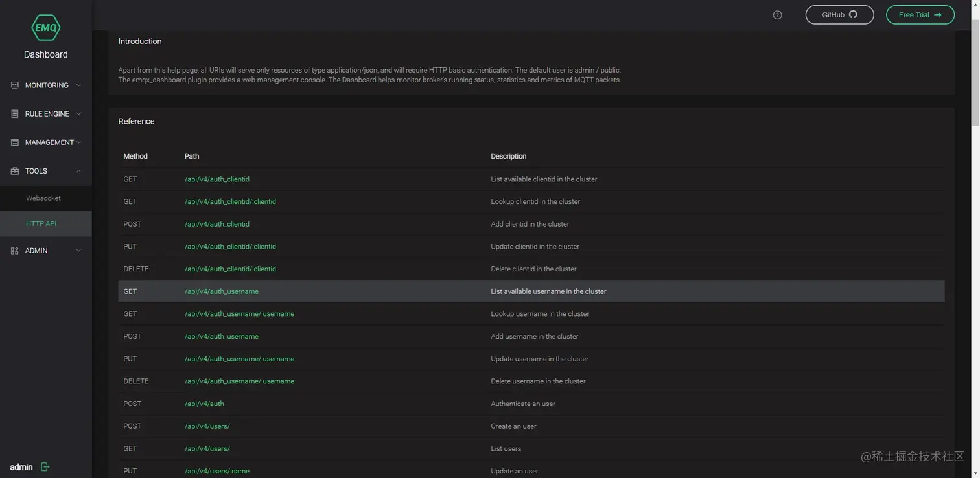Image resolution: width=980 pixels, height=478 pixels.
Task: Open GET /api/v4/auth_username/:username link
Action: [x=239, y=314]
